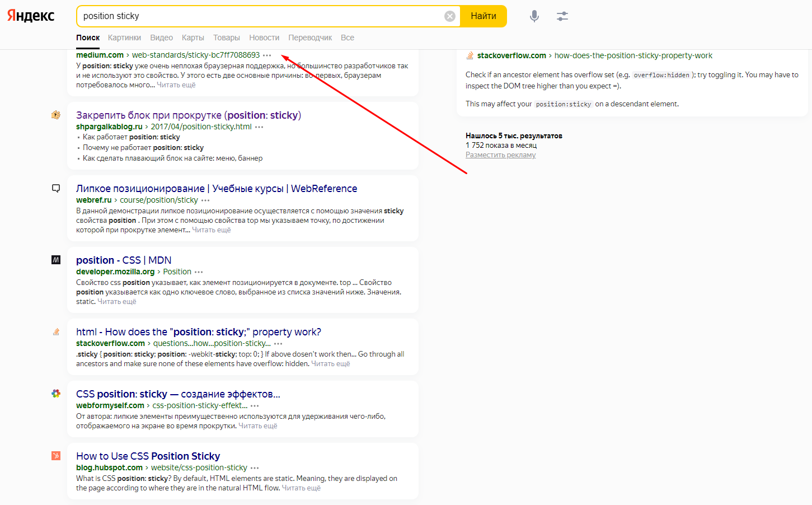Click the medium.com domain link
The height and width of the screenshot is (505, 812).
tap(100, 55)
